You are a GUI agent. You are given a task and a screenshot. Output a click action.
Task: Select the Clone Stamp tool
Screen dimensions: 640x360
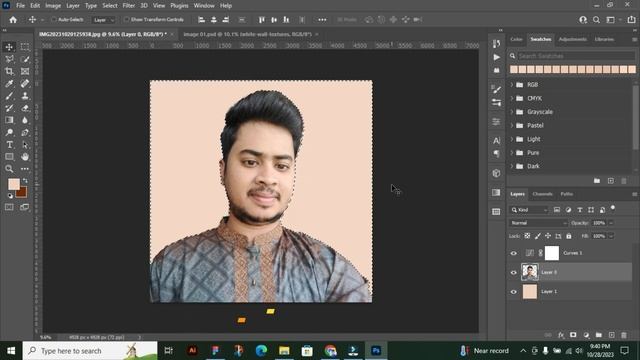(25, 96)
